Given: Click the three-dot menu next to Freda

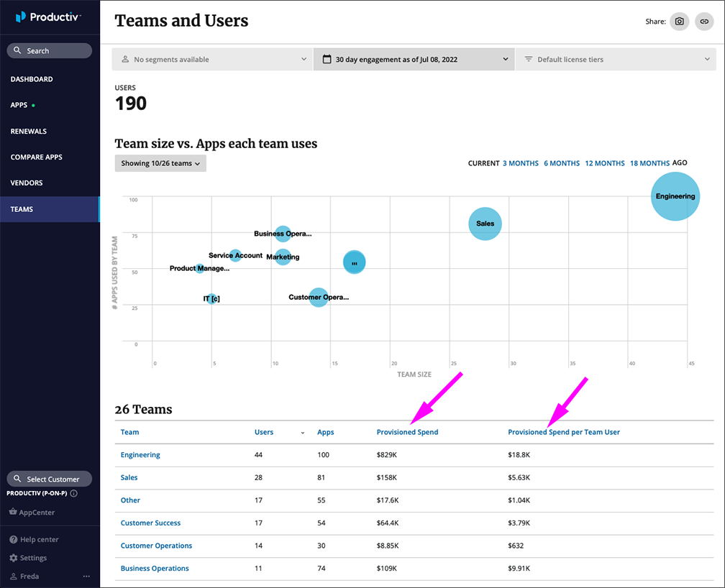Looking at the screenshot, I should click(86, 576).
